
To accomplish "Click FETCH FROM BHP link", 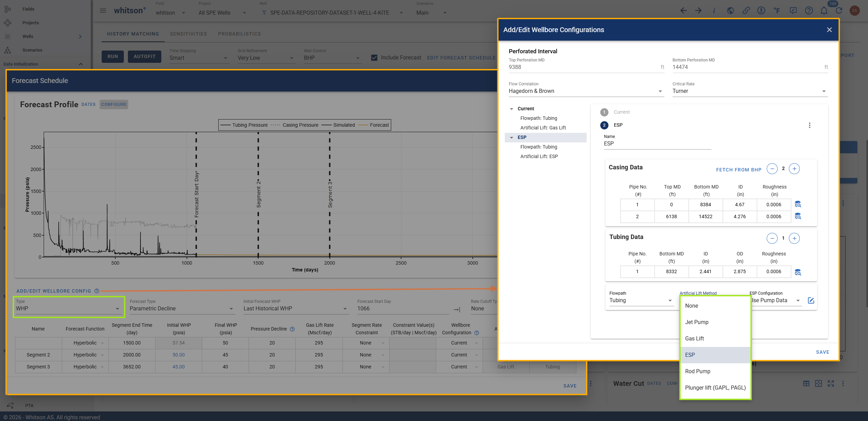I will [738, 170].
